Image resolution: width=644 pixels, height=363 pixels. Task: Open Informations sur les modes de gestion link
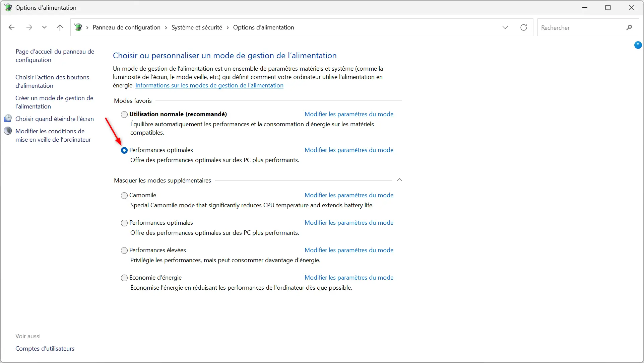click(x=209, y=85)
